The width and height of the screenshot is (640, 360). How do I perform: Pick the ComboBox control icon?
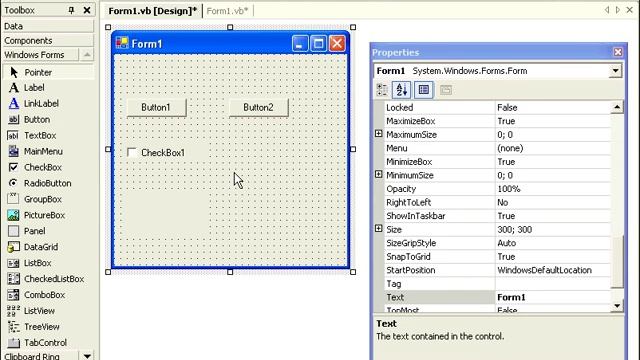pos(13,295)
